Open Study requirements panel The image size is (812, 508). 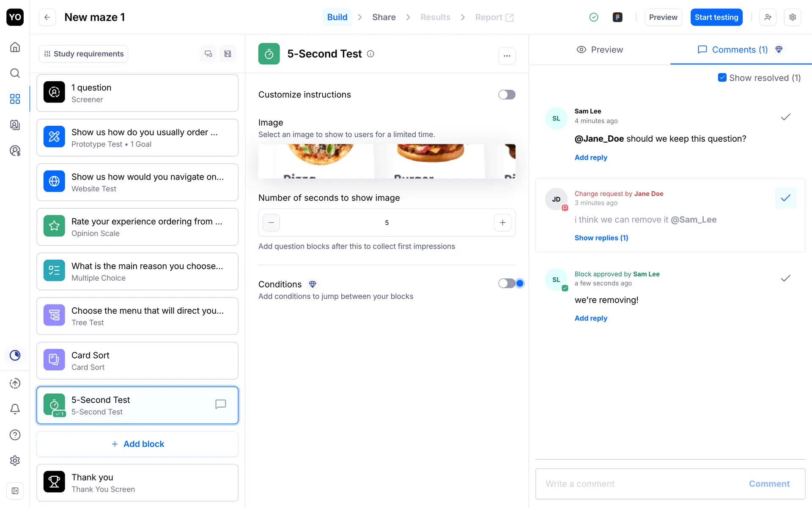tap(83, 54)
